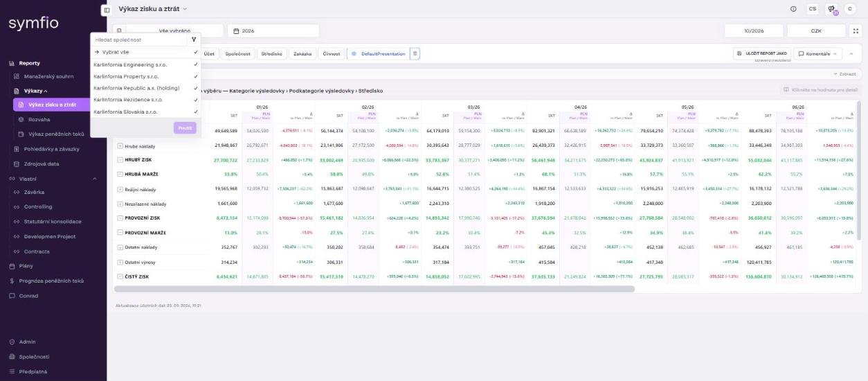Image resolution: width=868 pixels, height=381 pixels.
Task: Expand Ostatní náklady row
Action: point(120,247)
